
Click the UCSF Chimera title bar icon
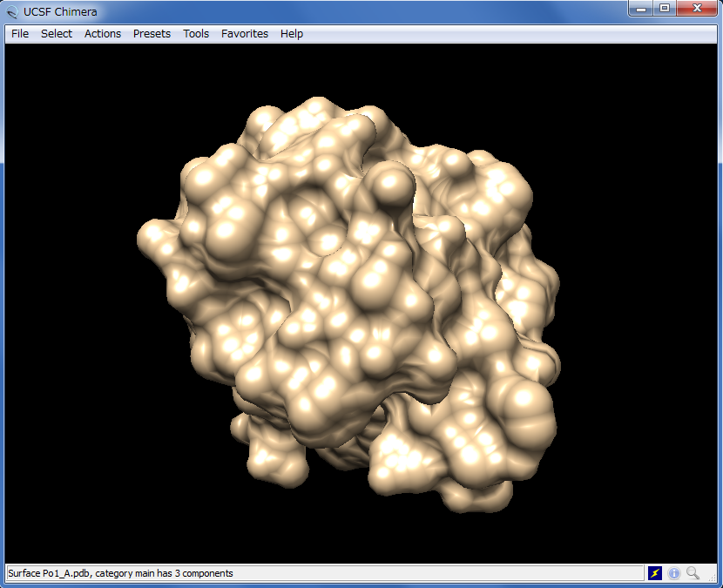[x=12, y=12]
